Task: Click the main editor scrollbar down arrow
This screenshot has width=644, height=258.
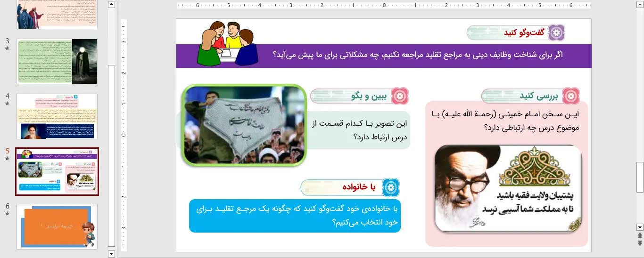Action: click(640, 226)
